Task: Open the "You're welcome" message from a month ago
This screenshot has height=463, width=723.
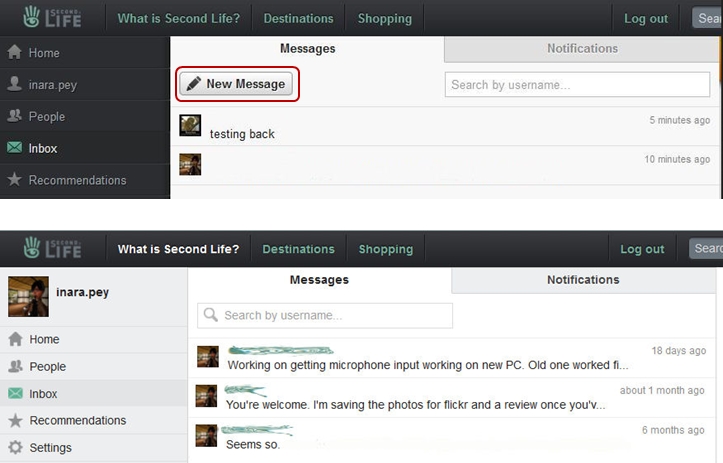Action: click(x=416, y=405)
